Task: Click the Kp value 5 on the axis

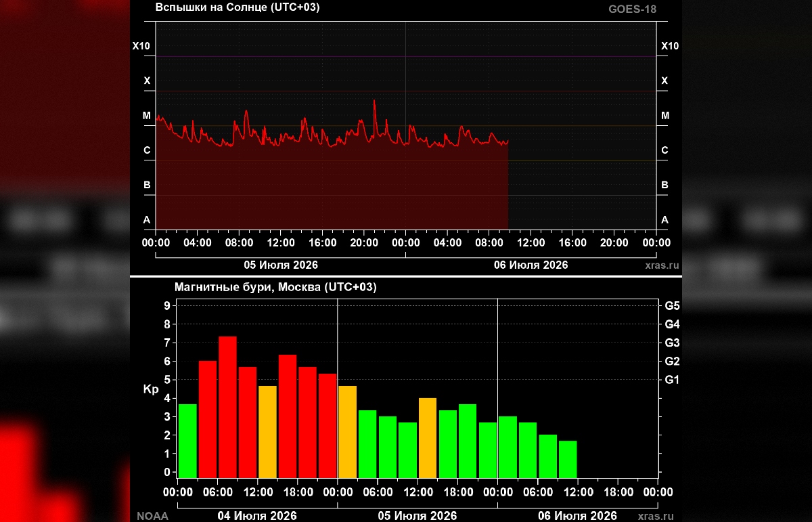Action: coord(166,380)
